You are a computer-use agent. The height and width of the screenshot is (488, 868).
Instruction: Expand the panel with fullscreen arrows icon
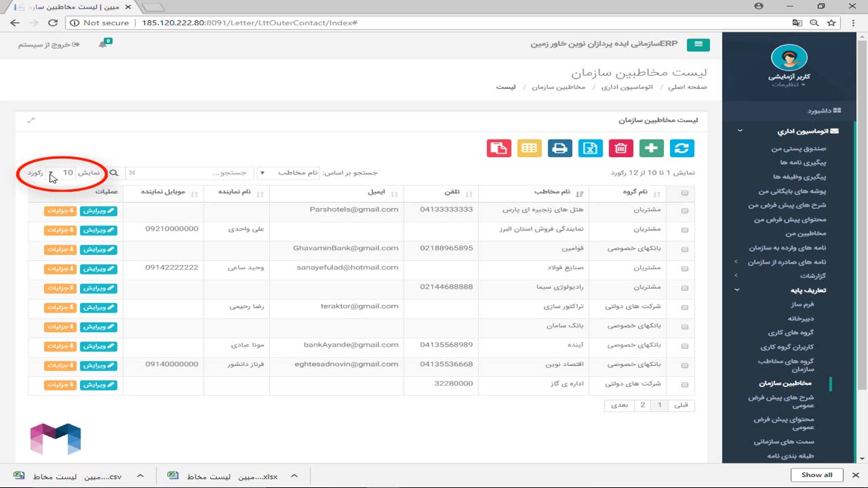pos(31,120)
